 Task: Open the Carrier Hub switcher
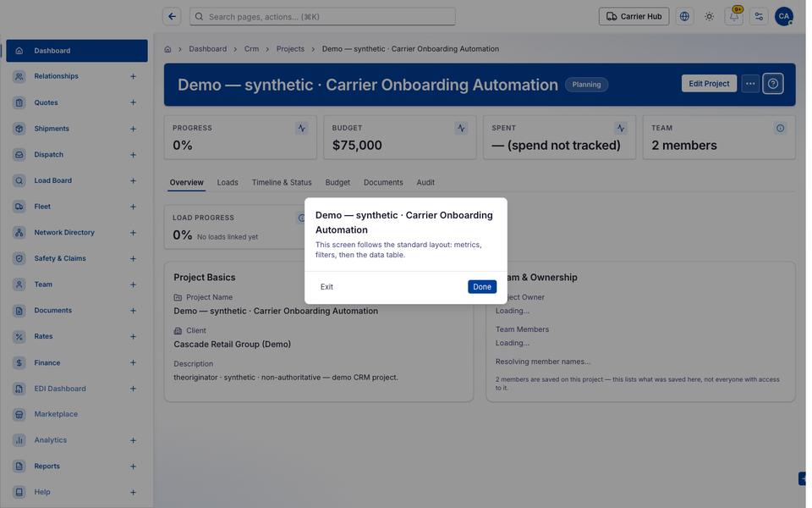634,17
